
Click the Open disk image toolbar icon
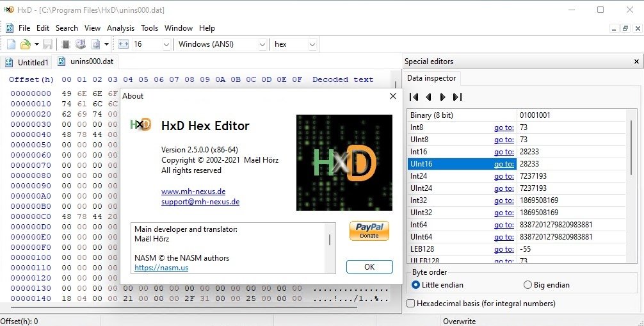(95, 44)
